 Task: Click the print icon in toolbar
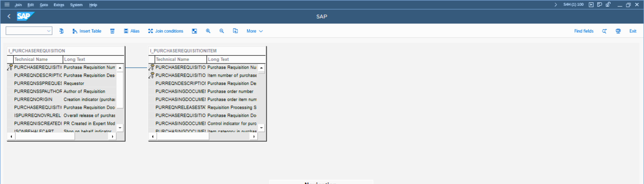(618, 31)
